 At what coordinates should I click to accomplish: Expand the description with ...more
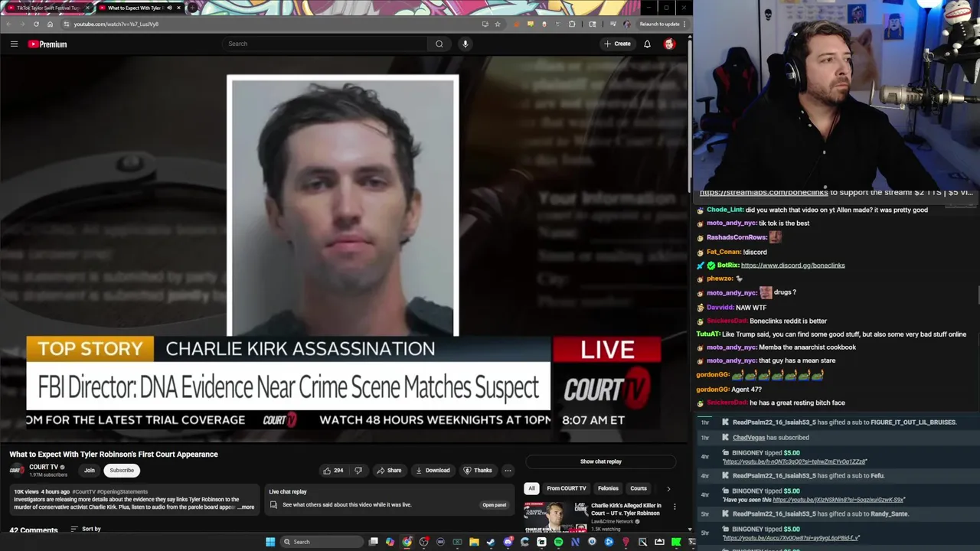[x=246, y=507]
